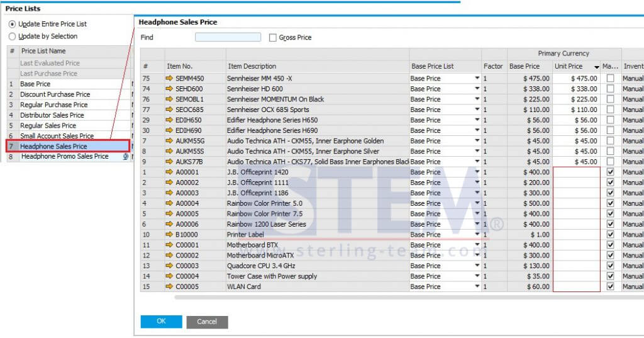This screenshot has width=644, height=338.
Task: Open link arrow for item A00001
Action: pyautogui.click(x=169, y=172)
